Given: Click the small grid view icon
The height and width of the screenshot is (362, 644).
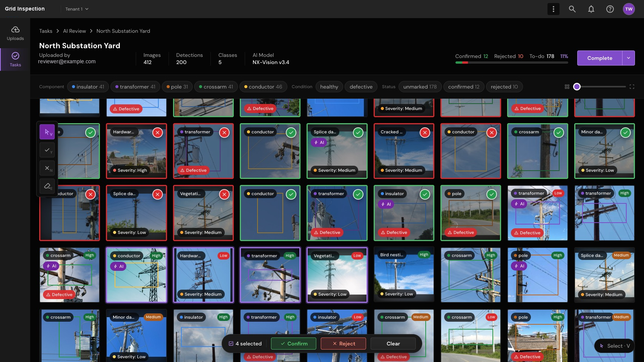Looking at the screenshot, I should 567,87.
